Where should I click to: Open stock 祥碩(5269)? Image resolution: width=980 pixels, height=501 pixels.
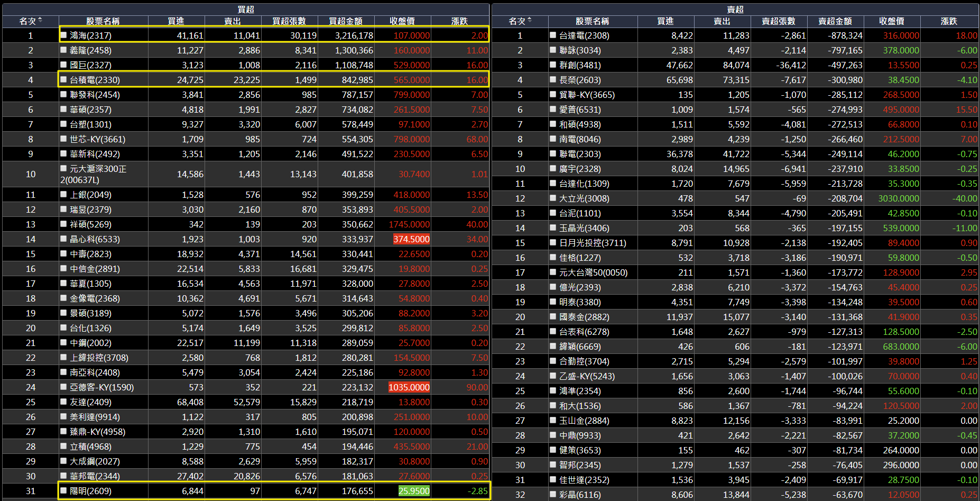[90, 224]
